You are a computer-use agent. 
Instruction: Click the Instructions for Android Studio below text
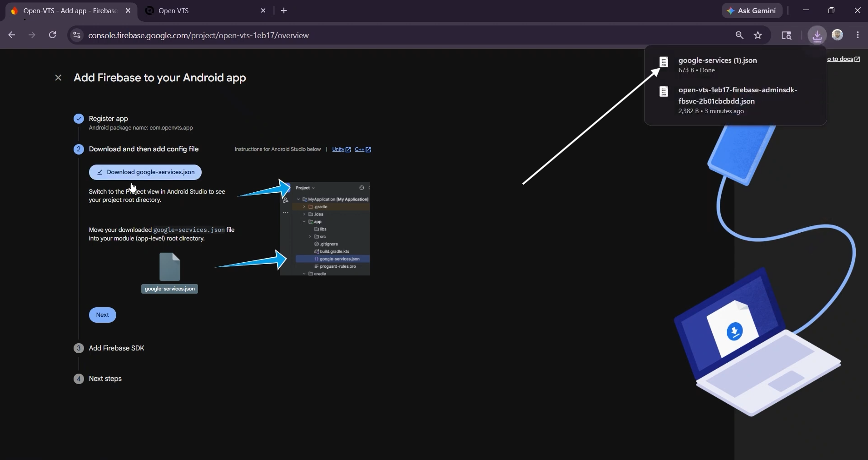(278, 150)
